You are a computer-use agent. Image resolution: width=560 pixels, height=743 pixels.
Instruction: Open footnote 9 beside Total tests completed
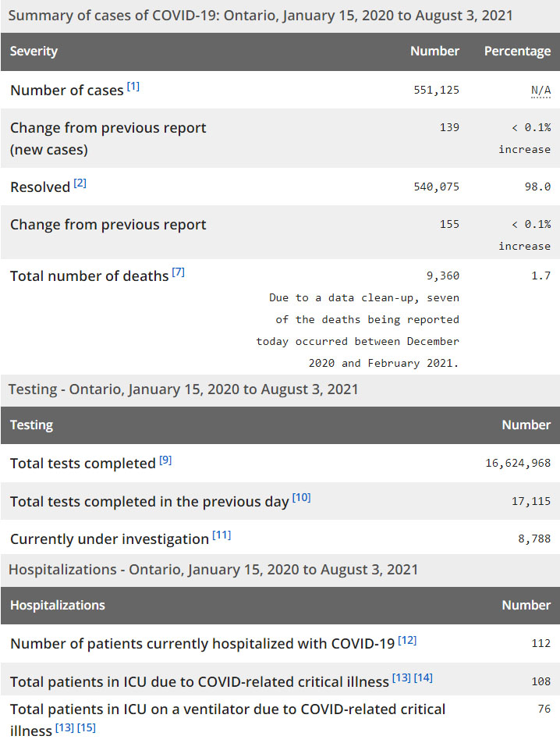point(165,460)
